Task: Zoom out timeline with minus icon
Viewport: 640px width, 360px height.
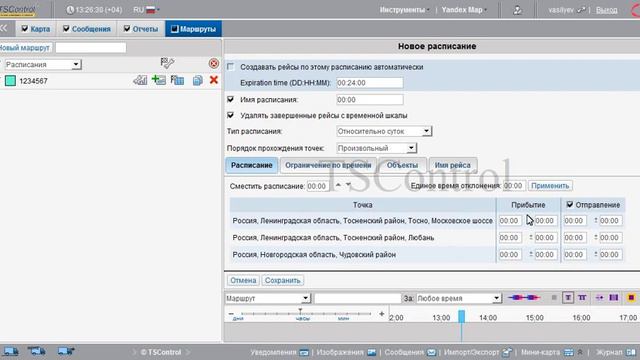Action: coord(231,314)
